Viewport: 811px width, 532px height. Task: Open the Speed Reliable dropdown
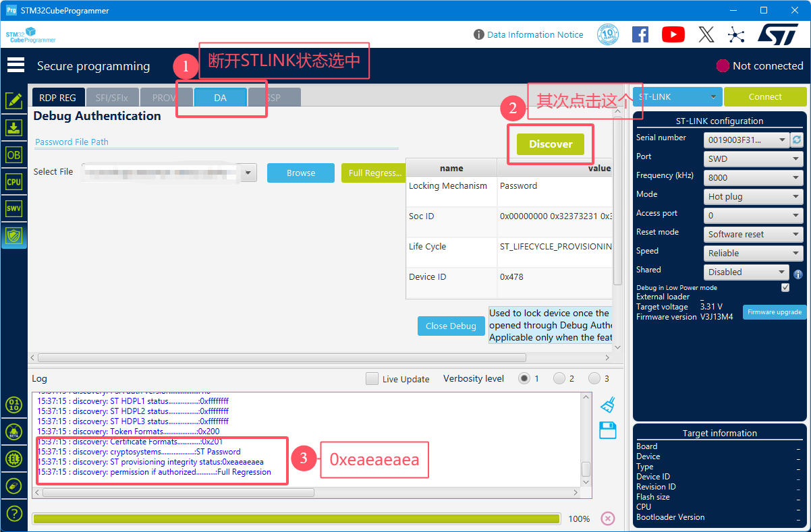(x=753, y=253)
